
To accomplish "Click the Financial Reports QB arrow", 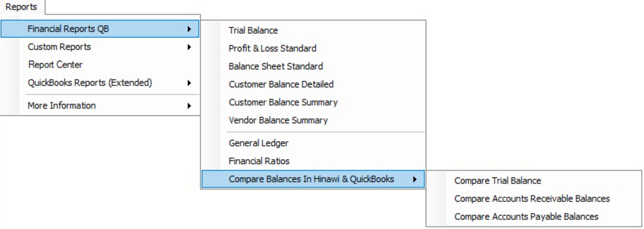I will click(x=189, y=29).
